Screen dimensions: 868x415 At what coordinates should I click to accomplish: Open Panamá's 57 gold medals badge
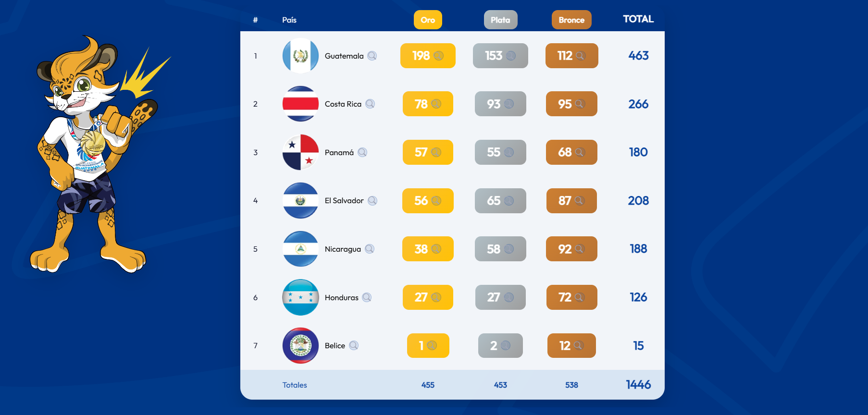point(428,152)
